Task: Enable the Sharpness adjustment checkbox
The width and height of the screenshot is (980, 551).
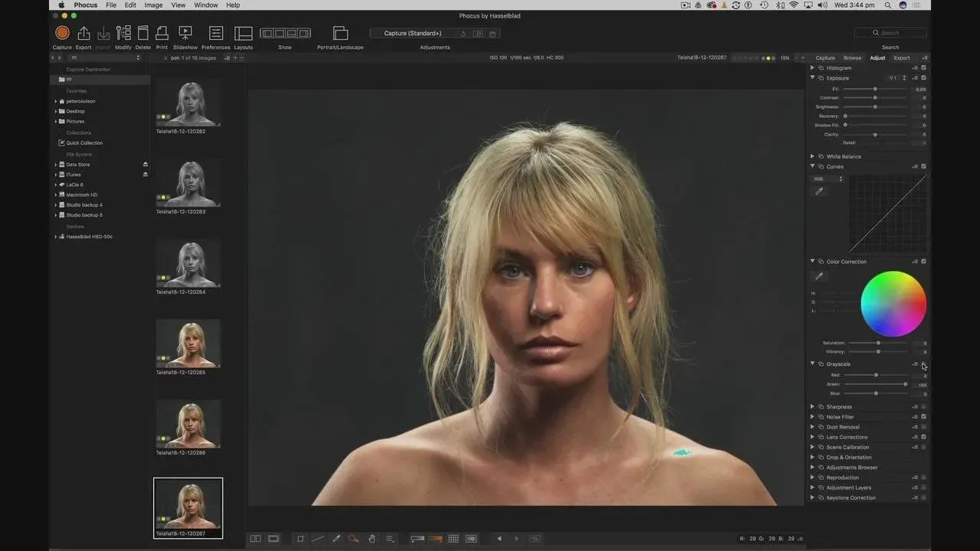Action: [x=923, y=407]
